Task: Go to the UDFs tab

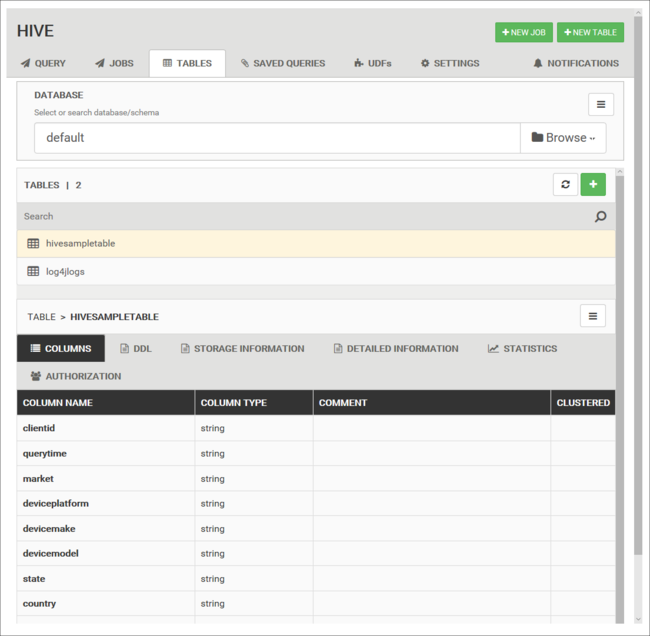Action: (373, 63)
